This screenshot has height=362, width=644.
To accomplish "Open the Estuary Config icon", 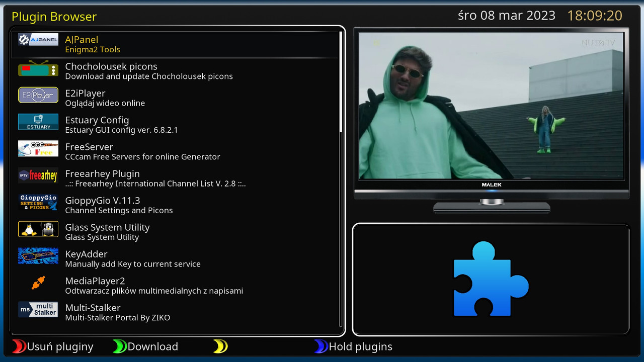I will tap(38, 122).
